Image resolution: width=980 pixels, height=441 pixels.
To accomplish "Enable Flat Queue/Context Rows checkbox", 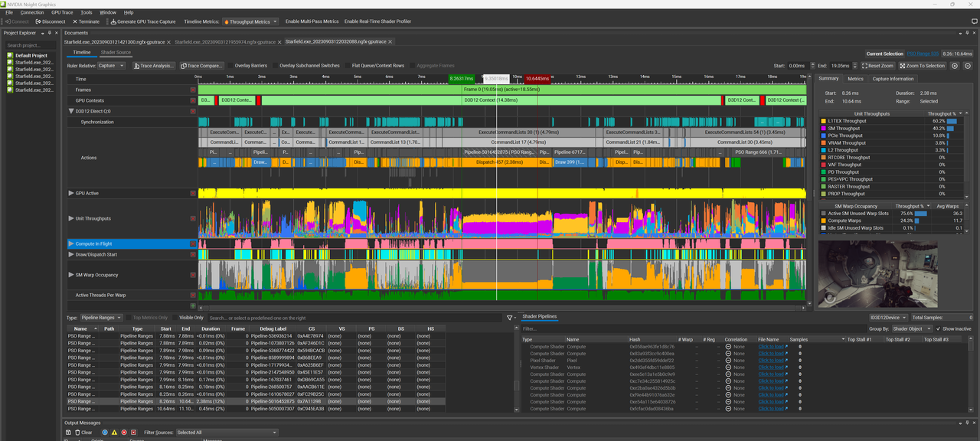I will pyautogui.click(x=347, y=66).
